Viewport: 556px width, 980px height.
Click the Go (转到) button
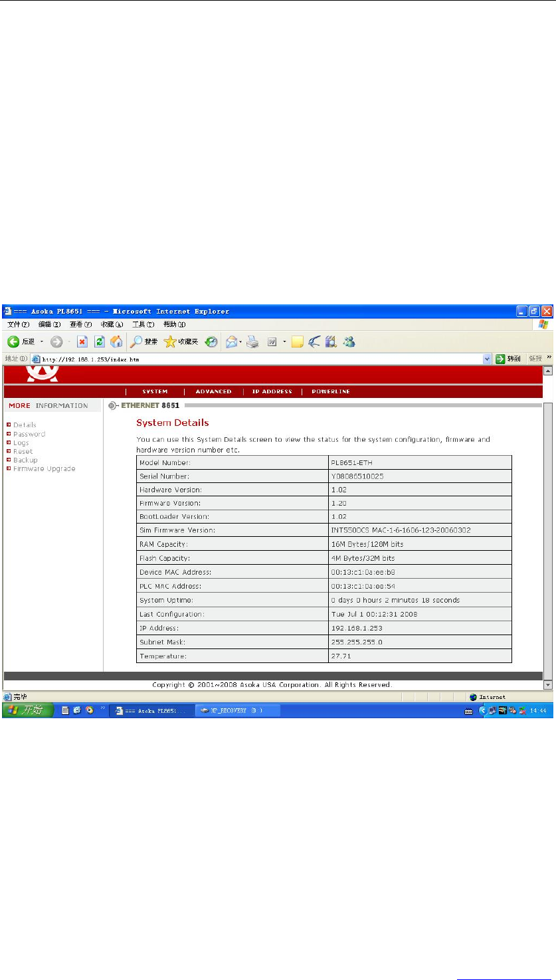coord(508,359)
